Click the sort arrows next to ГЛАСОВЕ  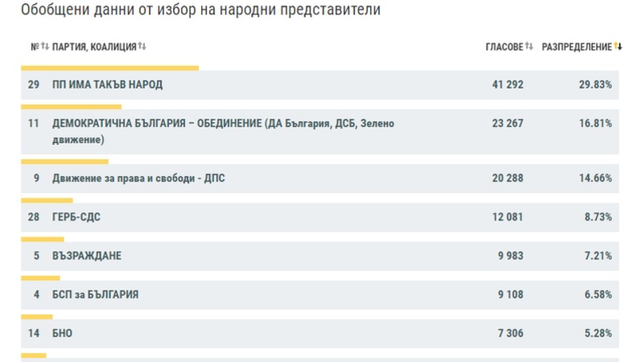pos(529,47)
